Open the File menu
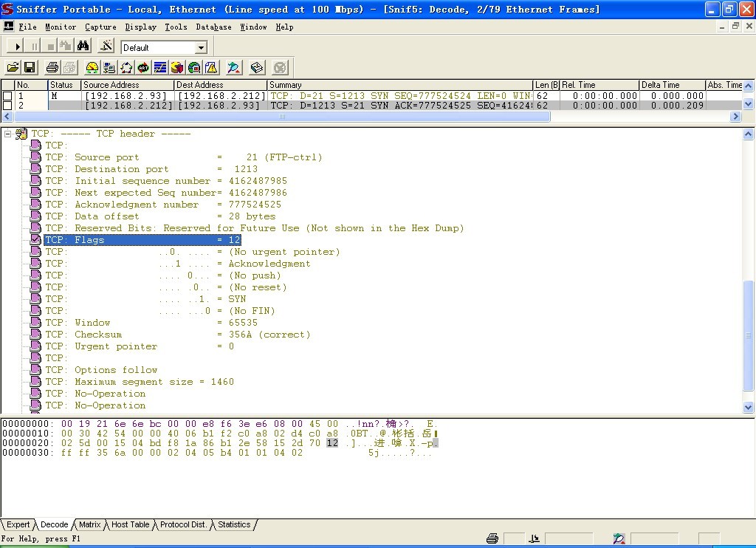The height and width of the screenshot is (548, 756). (27, 27)
